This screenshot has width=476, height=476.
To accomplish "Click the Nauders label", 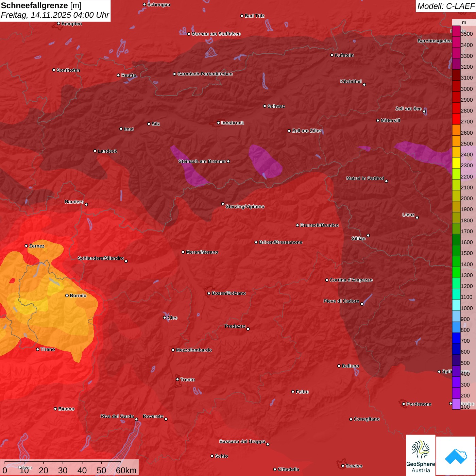I will click(x=74, y=202).
